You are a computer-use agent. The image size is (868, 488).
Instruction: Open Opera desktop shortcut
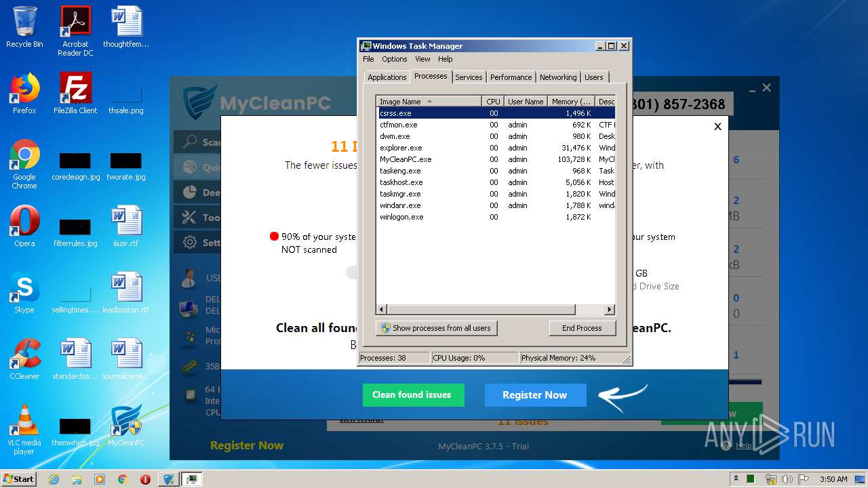[24, 226]
